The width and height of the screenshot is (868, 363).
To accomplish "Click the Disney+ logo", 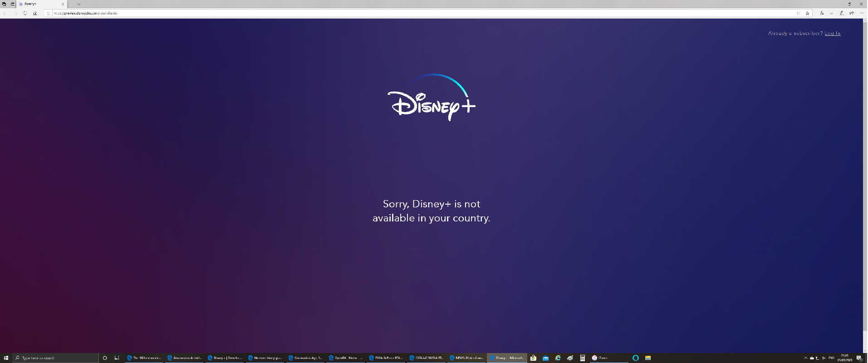I will point(432,98).
